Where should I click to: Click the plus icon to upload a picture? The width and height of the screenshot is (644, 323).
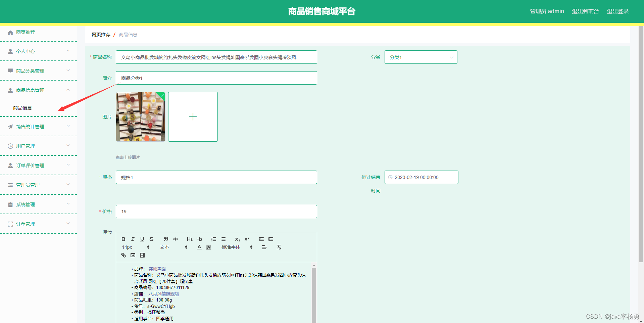point(193,117)
